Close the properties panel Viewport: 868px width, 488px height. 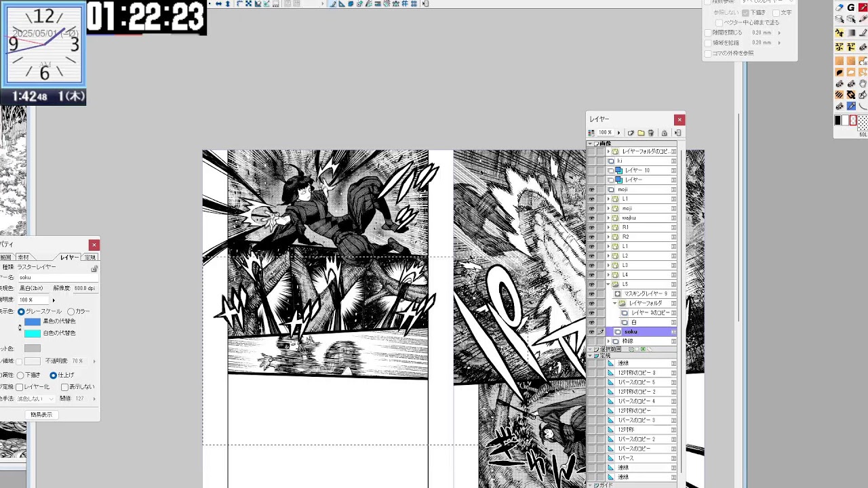coord(94,245)
